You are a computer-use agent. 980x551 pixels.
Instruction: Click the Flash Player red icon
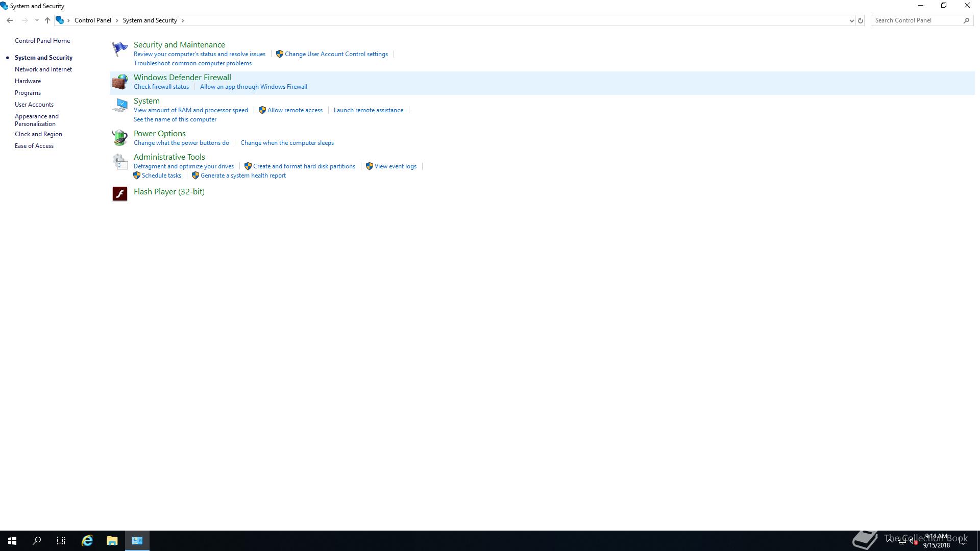[119, 194]
